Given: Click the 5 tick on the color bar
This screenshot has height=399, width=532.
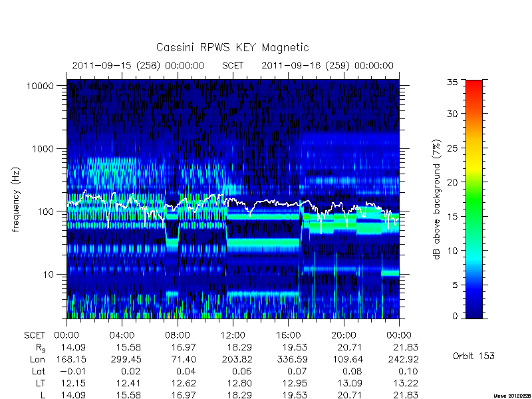Looking at the screenshot, I should [455, 285].
